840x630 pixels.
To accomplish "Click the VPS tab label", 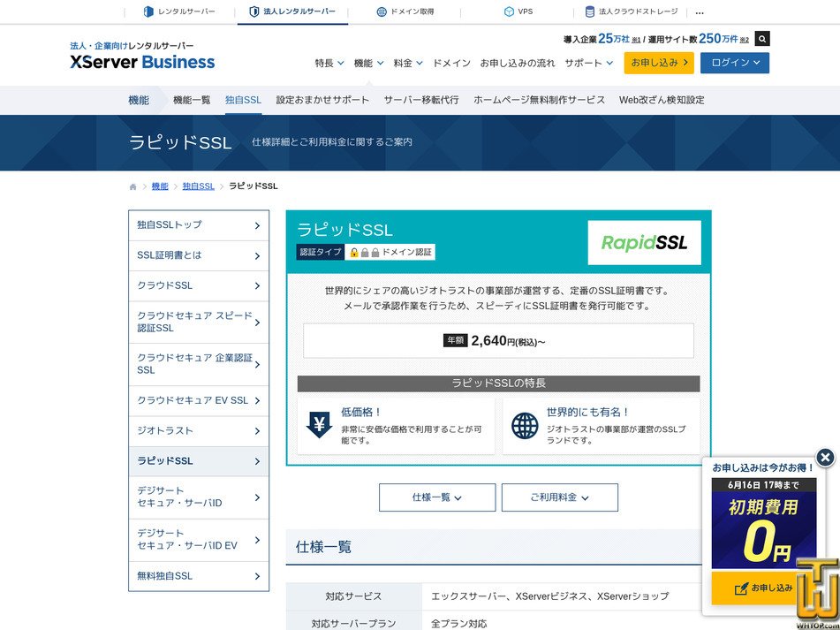I will coord(525,11).
